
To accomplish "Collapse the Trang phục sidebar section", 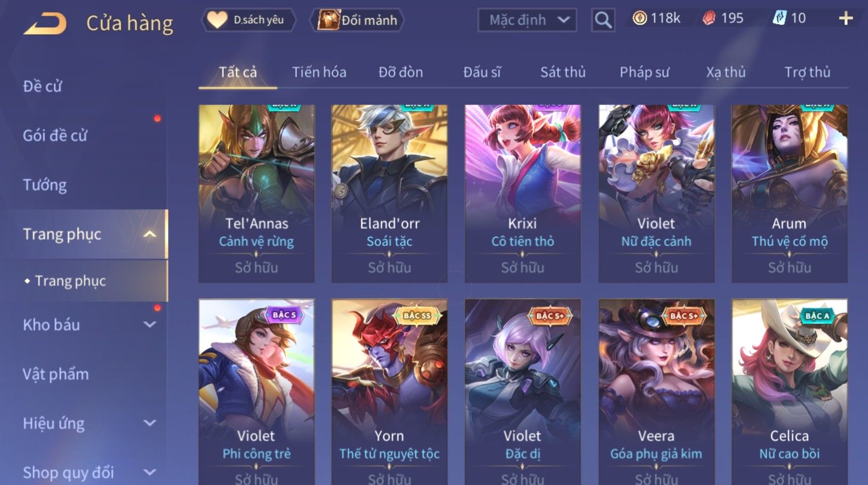I will (150, 234).
